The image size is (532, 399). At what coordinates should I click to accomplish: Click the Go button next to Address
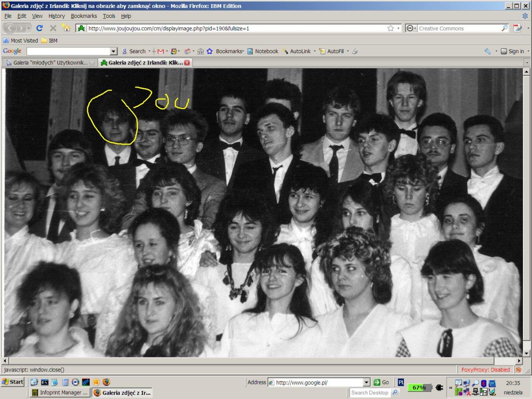381,382
